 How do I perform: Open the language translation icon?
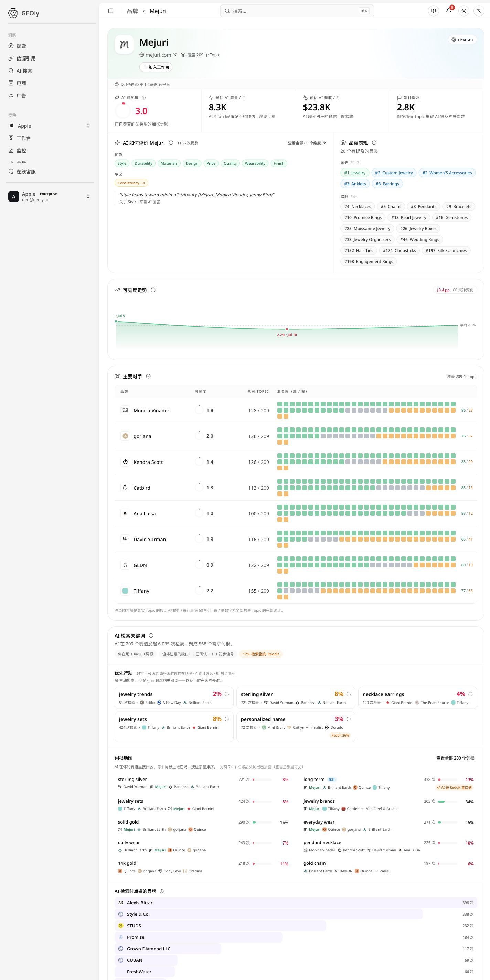(x=479, y=11)
